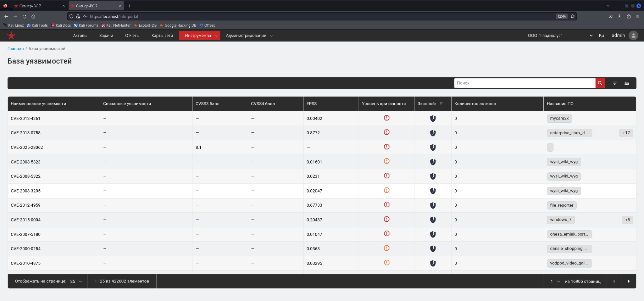Open the Активы menu
Viewport: 644px width, 301px height.
pyautogui.click(x=80, y=36)
